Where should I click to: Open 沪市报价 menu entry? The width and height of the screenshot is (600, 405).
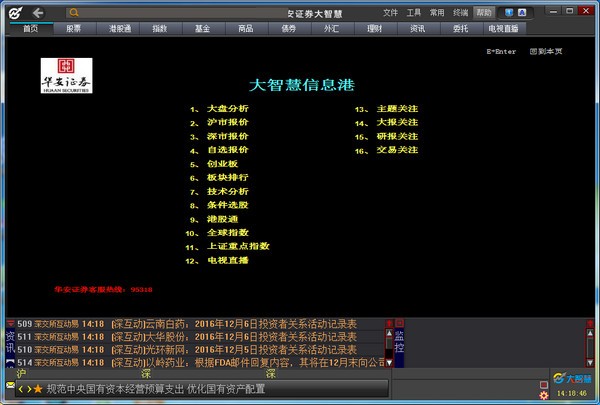[x=228, y=122]
